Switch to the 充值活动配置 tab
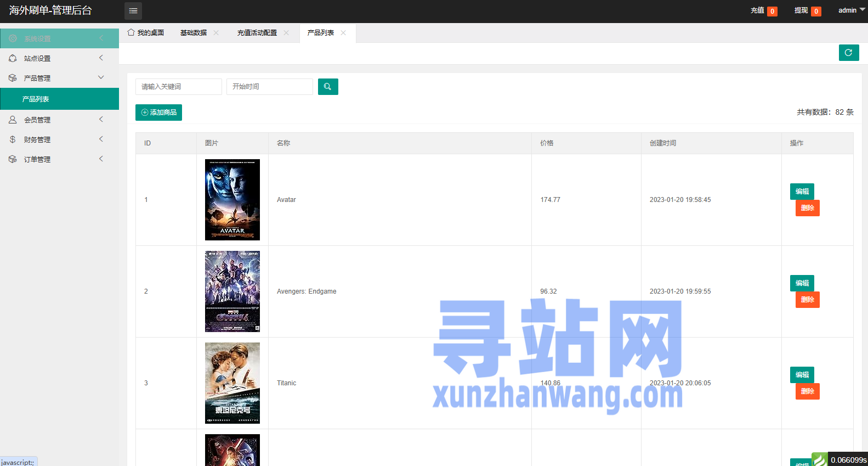868x466 pixels. (x=257, y=33)
